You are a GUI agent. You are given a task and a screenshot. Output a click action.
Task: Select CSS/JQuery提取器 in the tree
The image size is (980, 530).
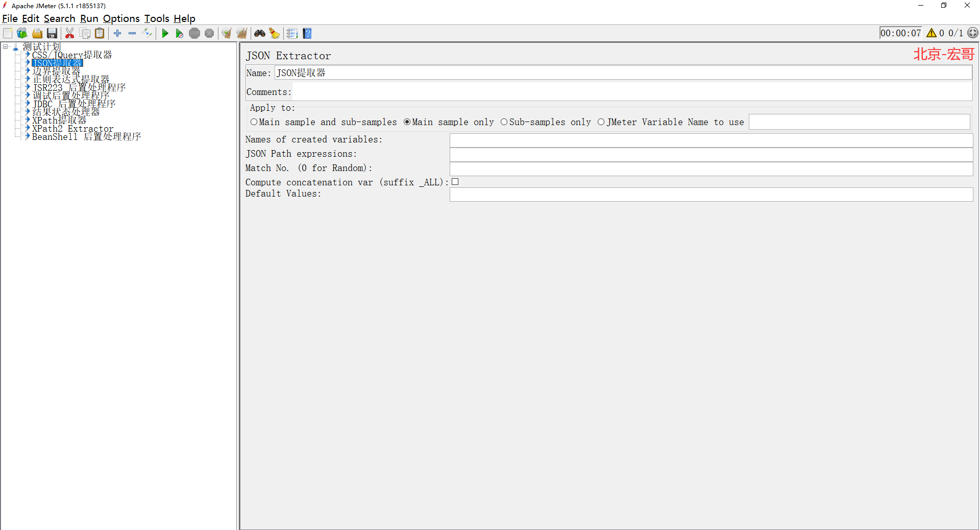tap(72, 55)
